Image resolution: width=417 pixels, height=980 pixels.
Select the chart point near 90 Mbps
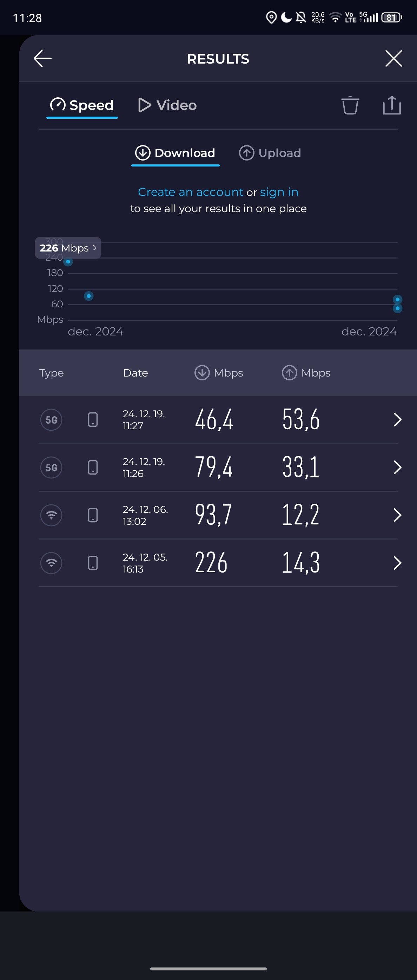88,296
